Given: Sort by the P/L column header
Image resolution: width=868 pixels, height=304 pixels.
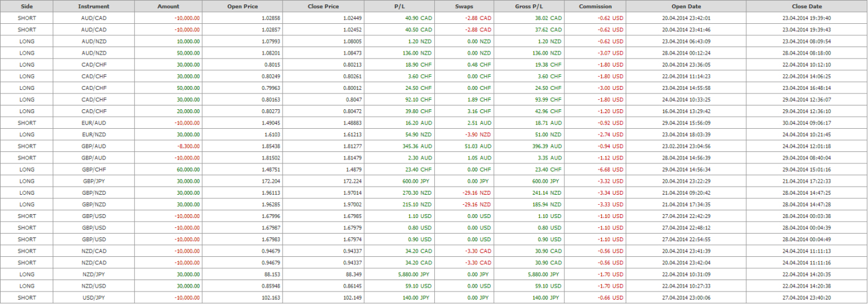Looking at the screenshot, I should 399,6.
